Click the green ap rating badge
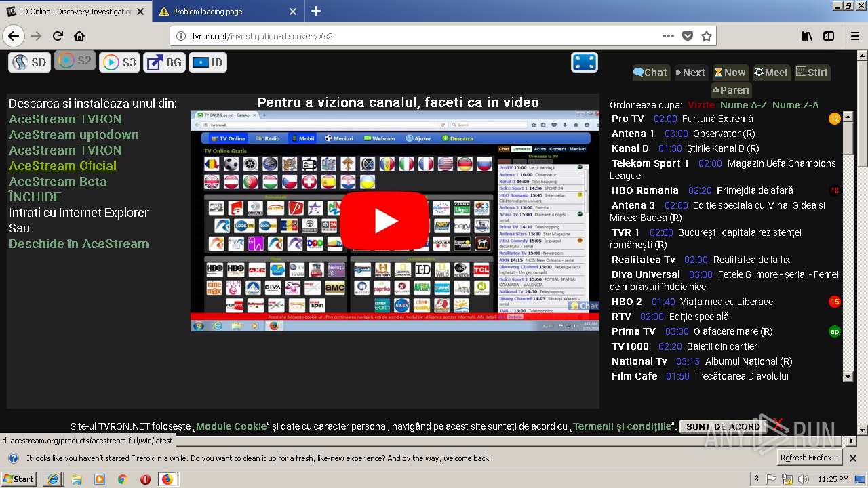Viewport: 868px width, 488px height. coord(835,331)
